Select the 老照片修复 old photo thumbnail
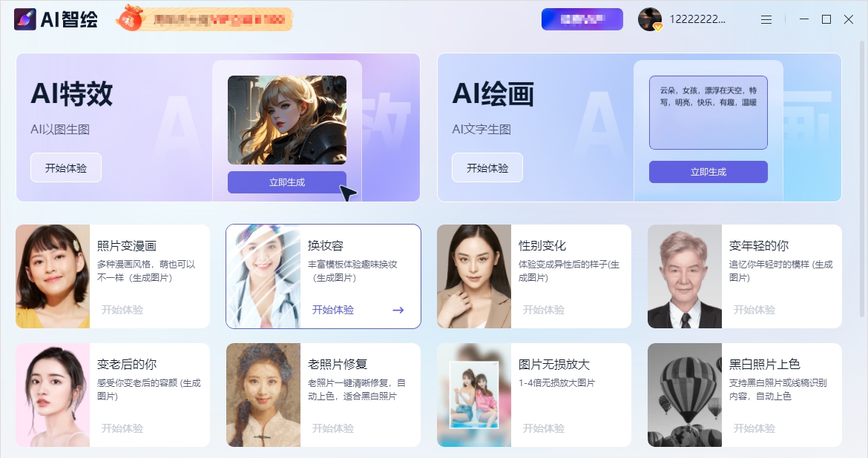The width and height of the screenshot is (868, 458). point(263,395)
